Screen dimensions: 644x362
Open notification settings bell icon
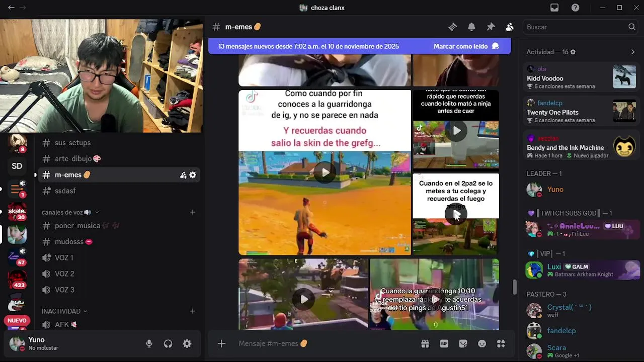click(471, 27)
